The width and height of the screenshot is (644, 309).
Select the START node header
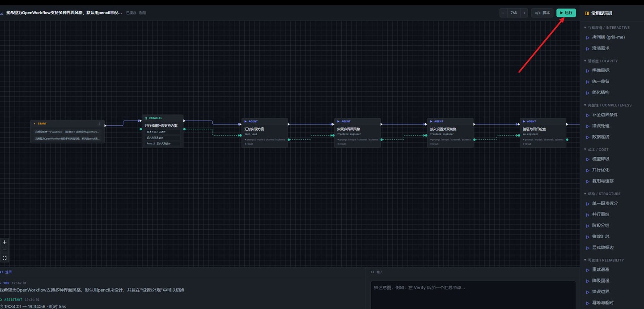68,124
